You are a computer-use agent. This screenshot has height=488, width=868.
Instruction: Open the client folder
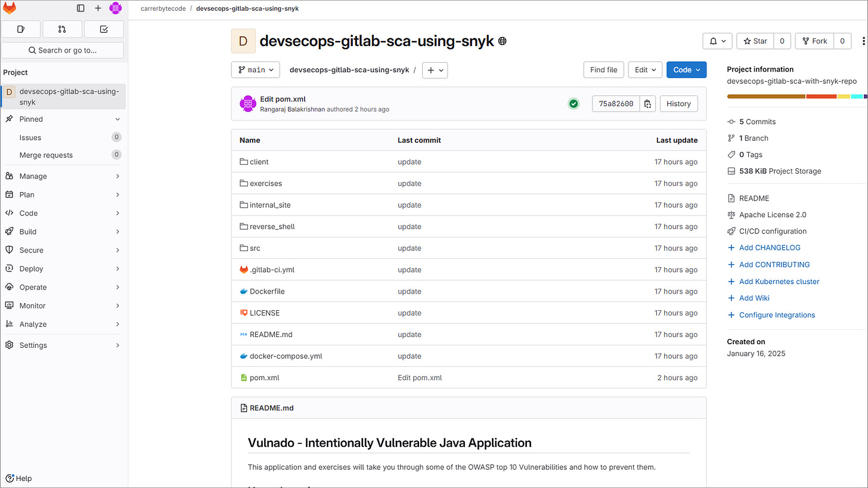click(259, 162)
